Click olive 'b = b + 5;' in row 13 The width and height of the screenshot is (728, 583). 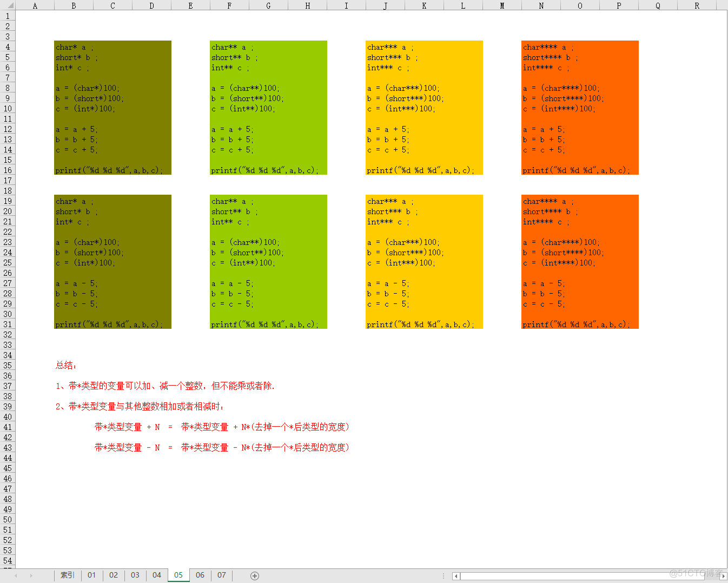(x=76, y=140)
